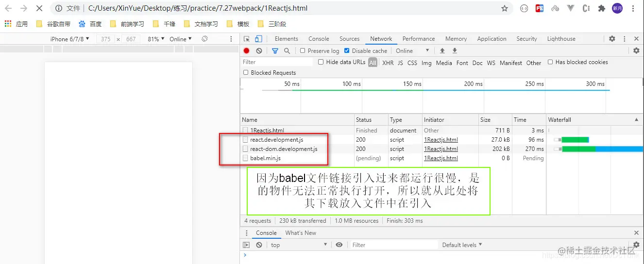
Task: Open Default levels dropdown
Action: 462,245
